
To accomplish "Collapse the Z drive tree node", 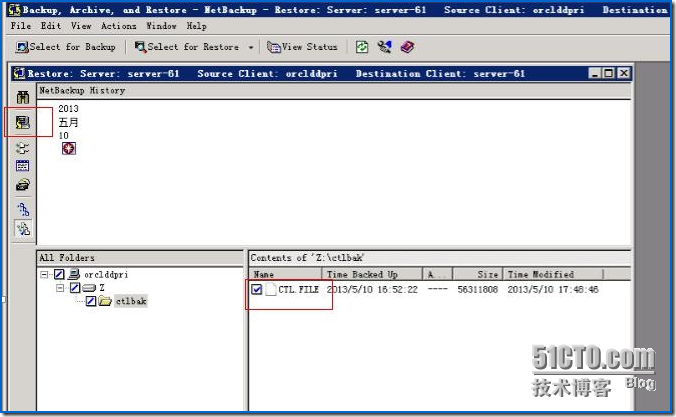I will point(60,288).
